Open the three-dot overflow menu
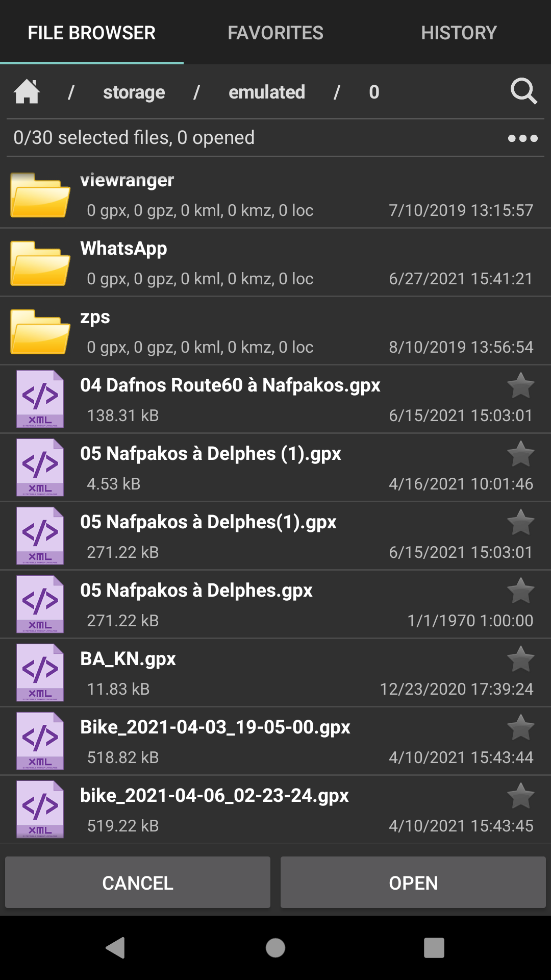This screenshot has height=980, width=551. coord(522,138)
